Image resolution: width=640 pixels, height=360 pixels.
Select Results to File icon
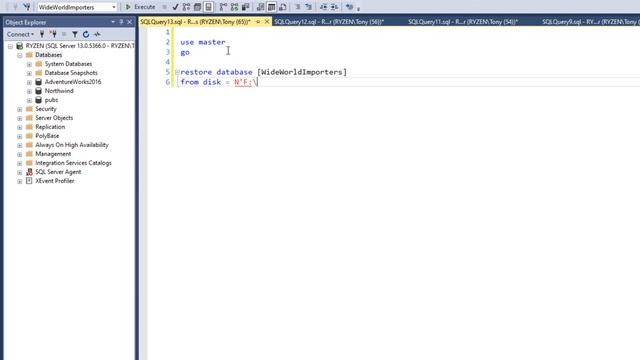coord(282,7)
